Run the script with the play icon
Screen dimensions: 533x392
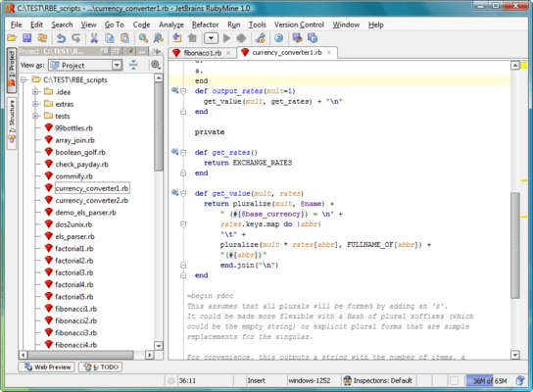click(226, 38)
